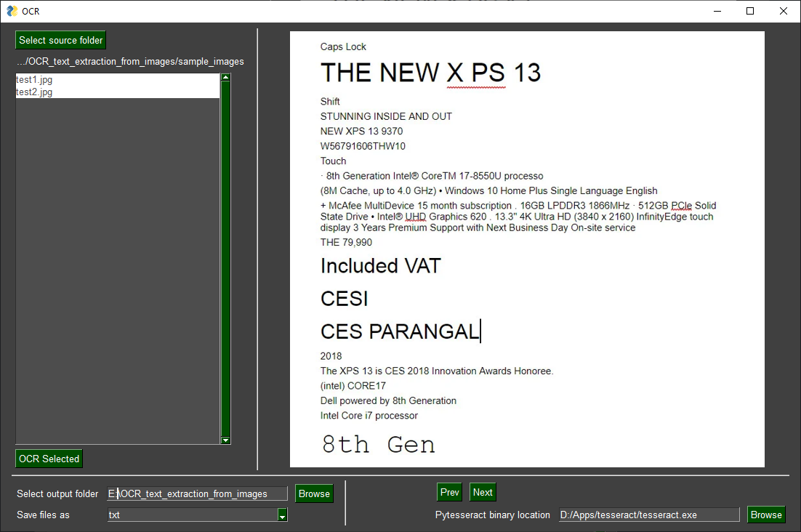Click the file list scrollbar up arrow
The height and width of the screenshot is (532, 801).
point(225,77)
